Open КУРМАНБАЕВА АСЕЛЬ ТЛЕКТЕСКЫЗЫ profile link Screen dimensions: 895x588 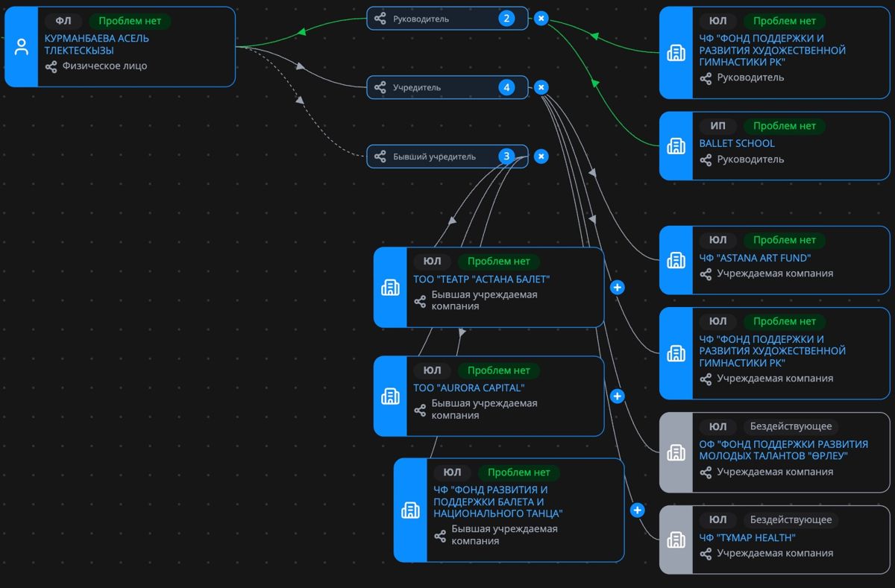tap(97, 44)
